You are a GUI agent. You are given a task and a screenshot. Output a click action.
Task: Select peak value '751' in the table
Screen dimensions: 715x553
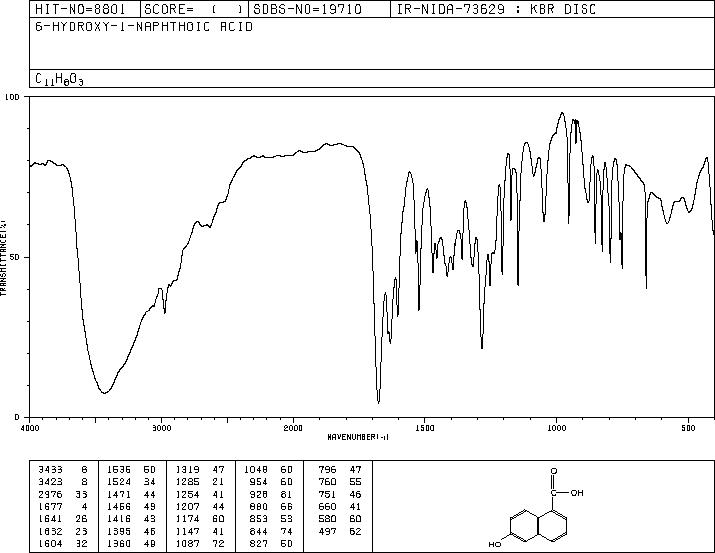(327, 494)
